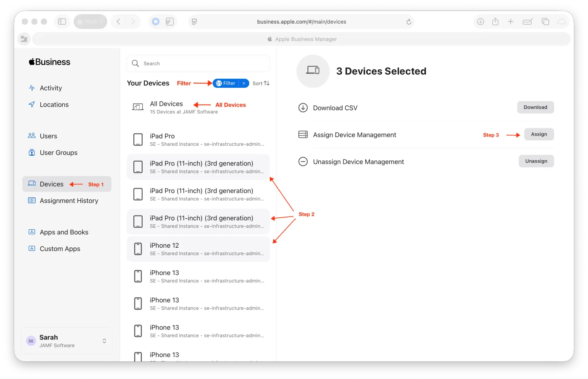Screen dimensions: 588x379
Task: Click the Download button
Action: [535, 107]
